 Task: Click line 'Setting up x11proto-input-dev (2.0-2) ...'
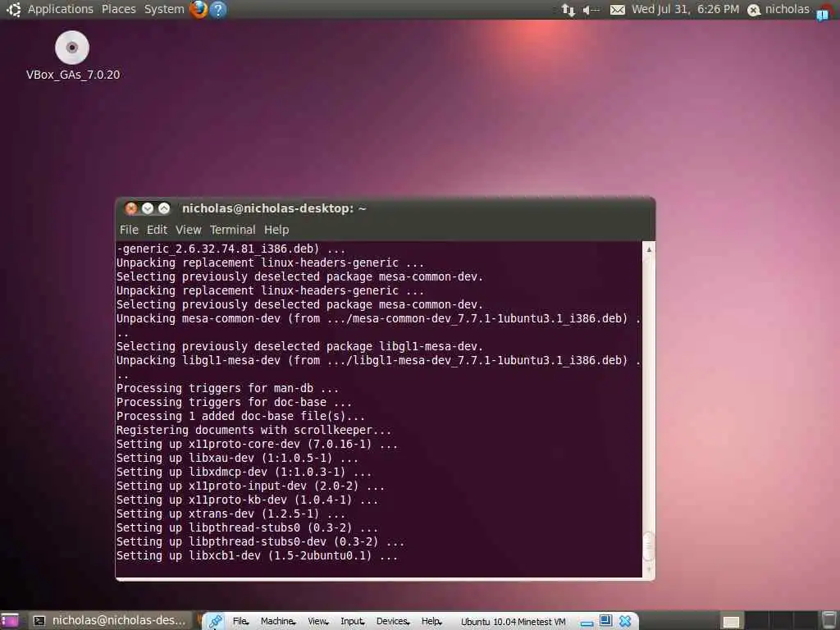click(250, 486)
